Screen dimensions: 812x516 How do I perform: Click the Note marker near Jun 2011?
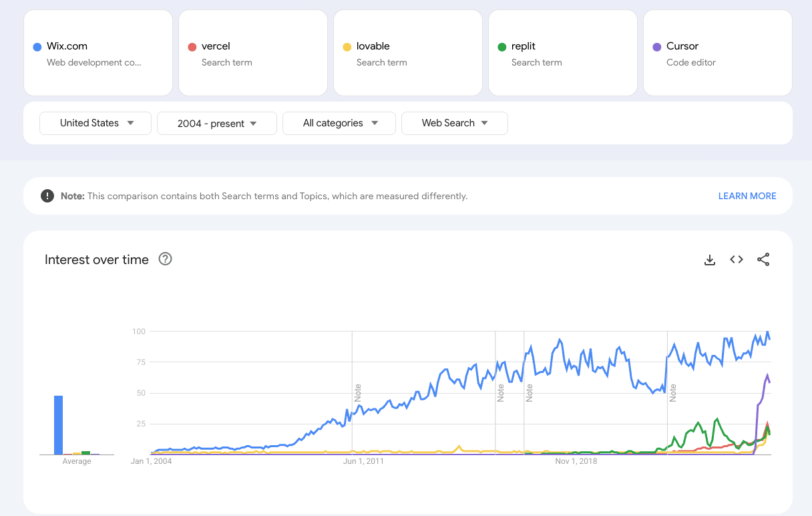[x=358, y=392]
